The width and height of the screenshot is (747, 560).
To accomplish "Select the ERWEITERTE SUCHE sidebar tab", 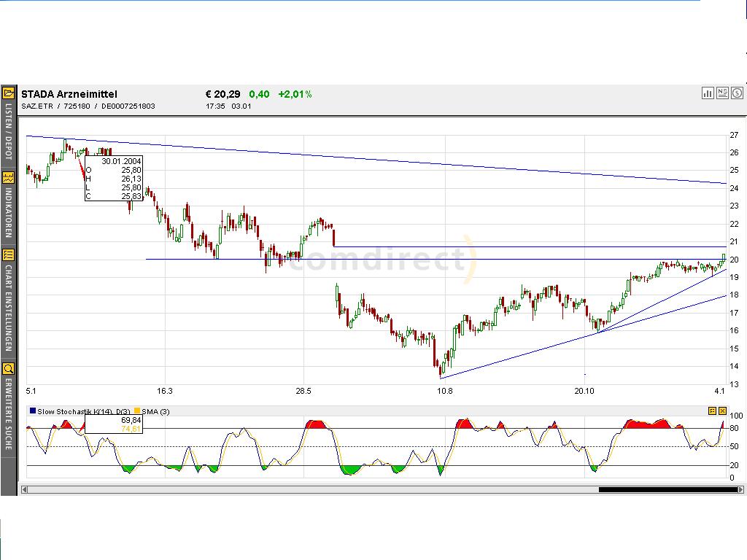I will click(x=8, y=414).
